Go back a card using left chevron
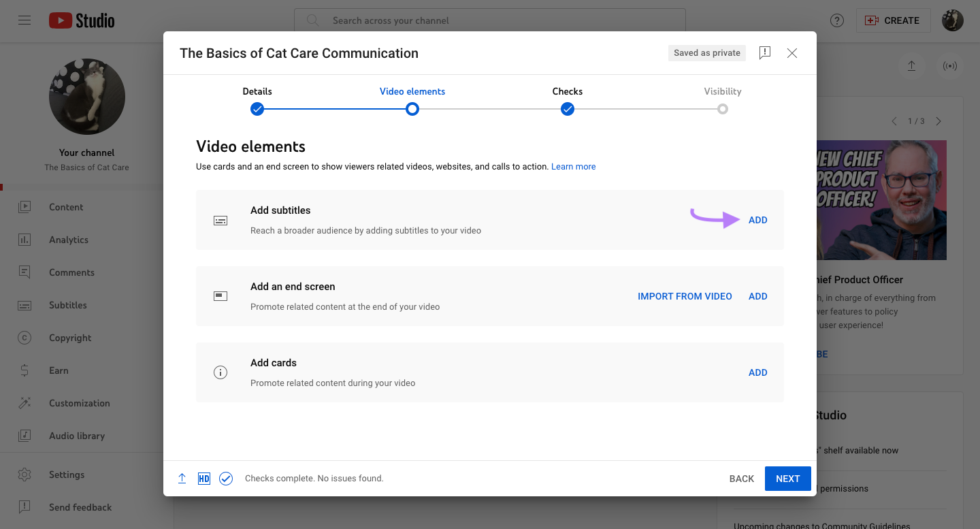Screen dimensions: 980x529 [x=894, y=121]
